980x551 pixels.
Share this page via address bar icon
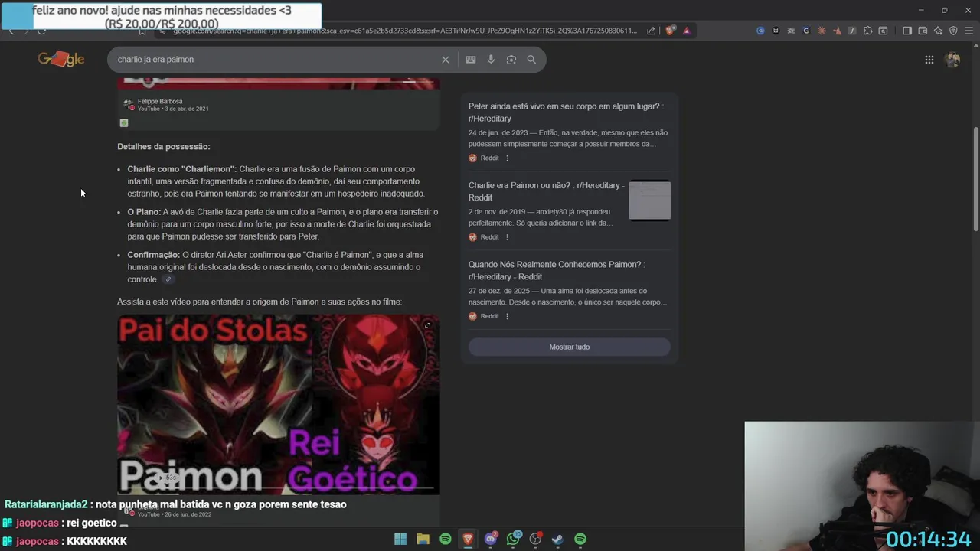651,31
